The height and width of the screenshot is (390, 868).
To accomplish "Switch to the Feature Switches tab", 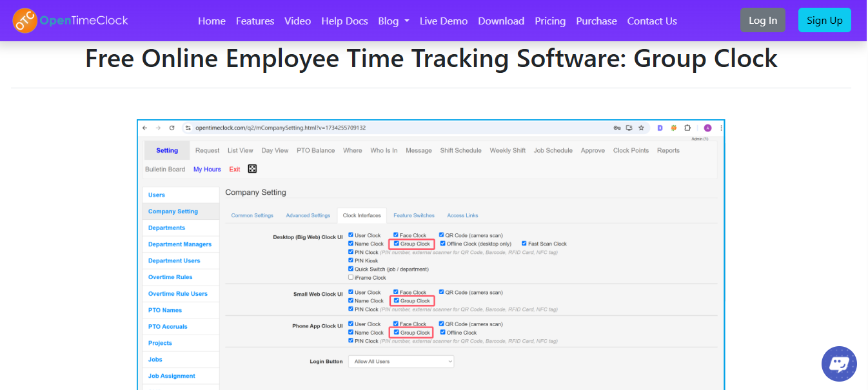I will (x=414, y=215).
